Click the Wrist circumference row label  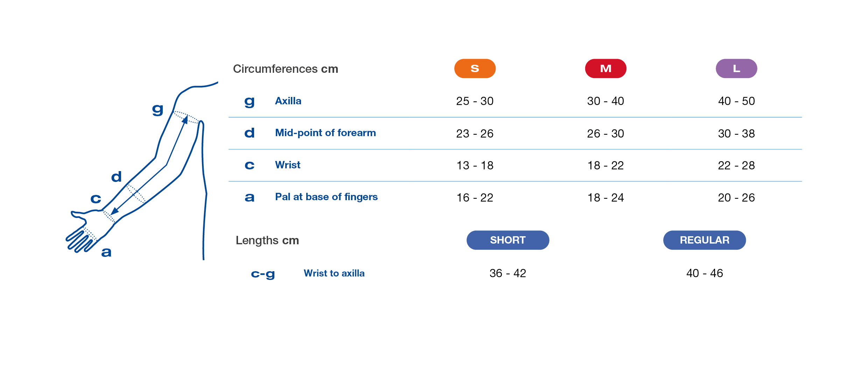287,165
